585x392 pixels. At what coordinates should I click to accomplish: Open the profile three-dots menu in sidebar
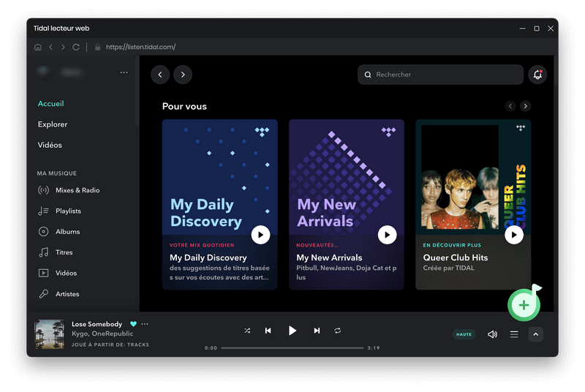[x=124, y=72]
